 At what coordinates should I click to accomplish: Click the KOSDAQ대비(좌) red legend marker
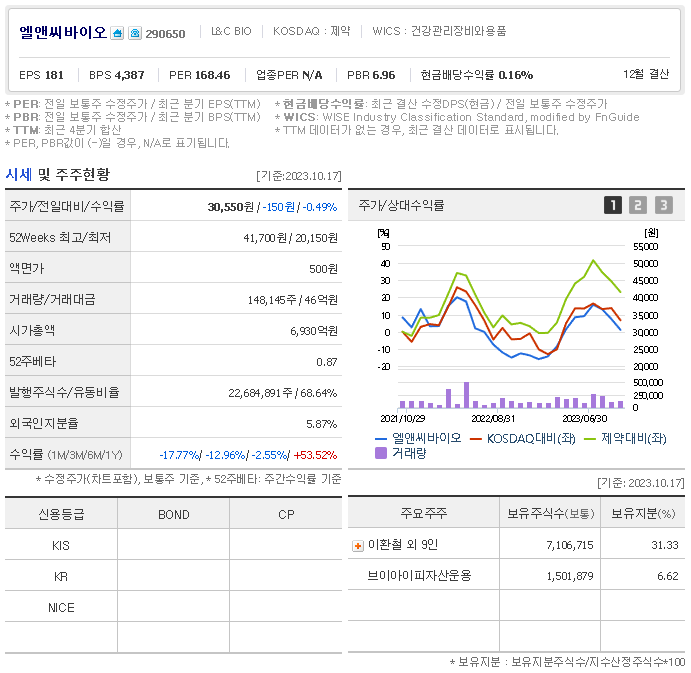click(x=476, y=439)
